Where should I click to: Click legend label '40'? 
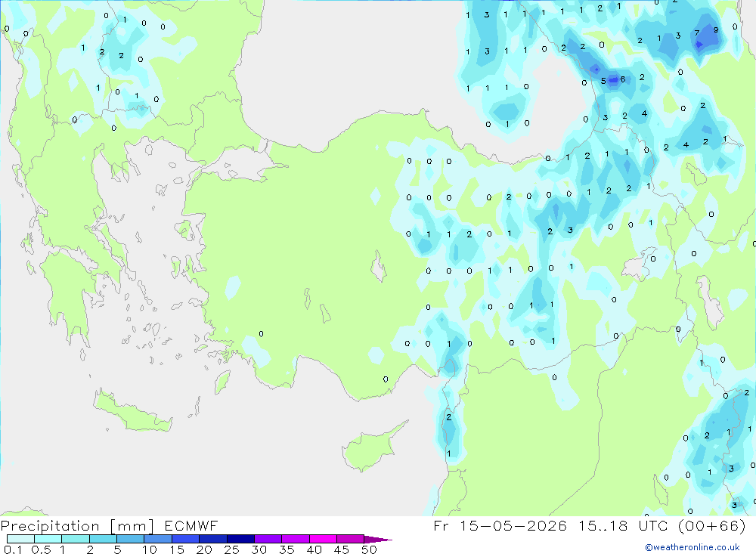pos(314,549)
